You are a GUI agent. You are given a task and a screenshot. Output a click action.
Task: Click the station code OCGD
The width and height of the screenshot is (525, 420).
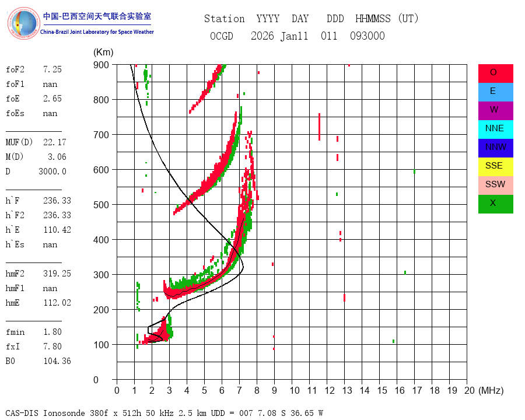point(222,36)
